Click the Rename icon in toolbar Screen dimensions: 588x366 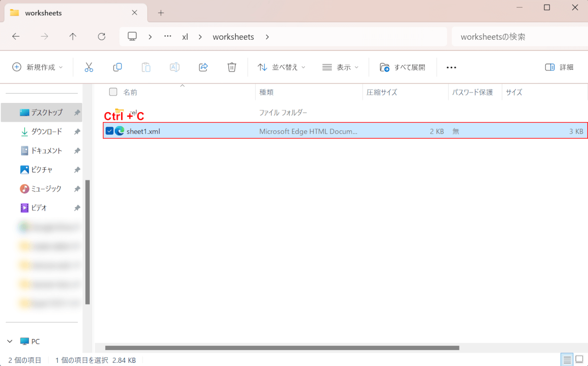coord(175,67)
